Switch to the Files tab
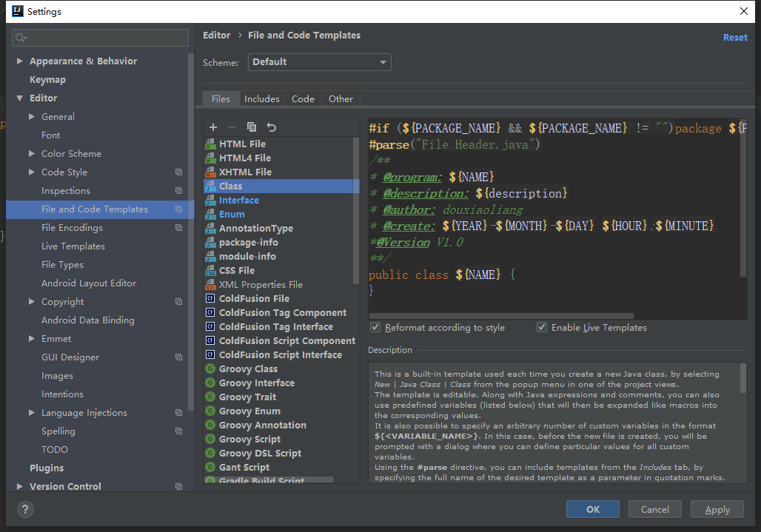 click(221, 99)
